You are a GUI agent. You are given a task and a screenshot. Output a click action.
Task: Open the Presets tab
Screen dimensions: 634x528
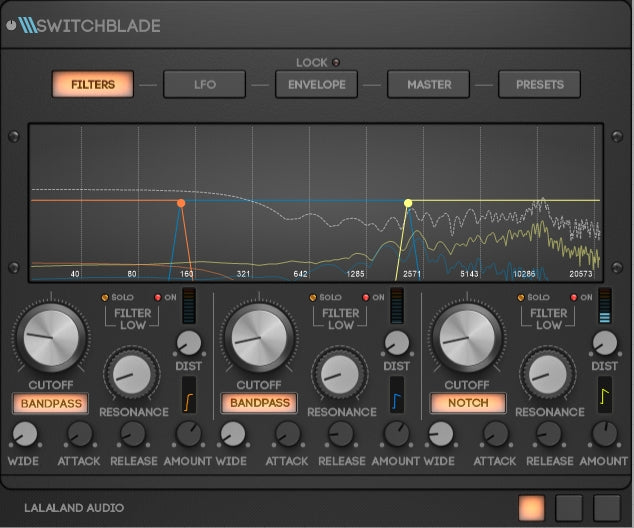(539, 85)
